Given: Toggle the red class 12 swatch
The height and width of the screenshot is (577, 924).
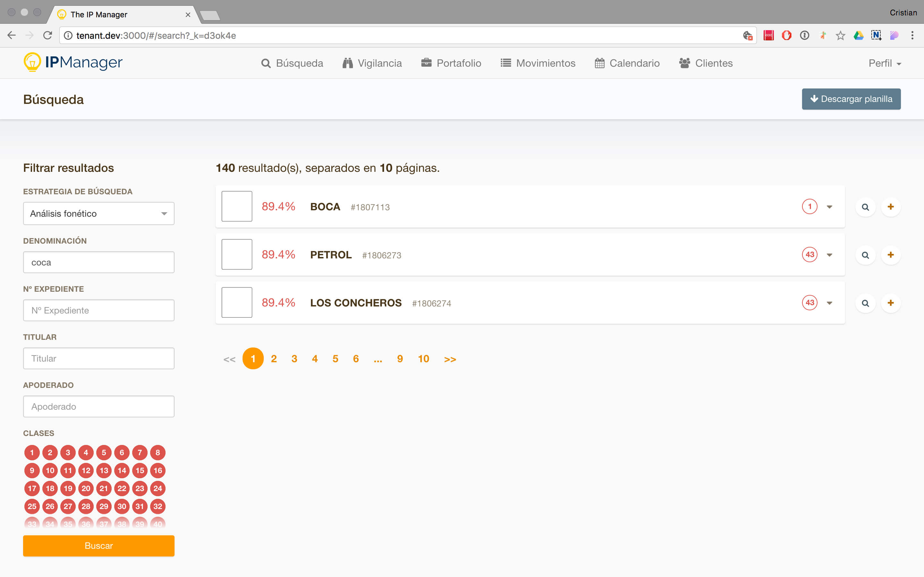Looking at the screenshot, I should (86, 471).
